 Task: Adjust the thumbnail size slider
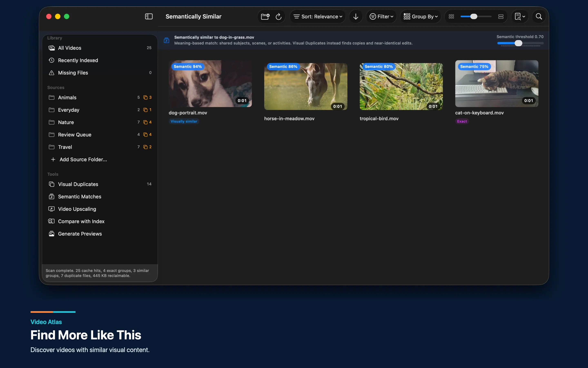[x=476, y=17]
